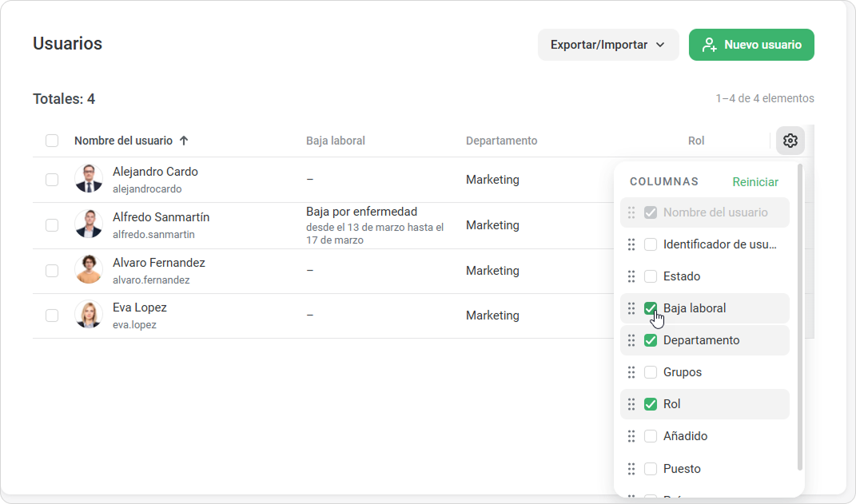Image resolution: width=856 pixels, height=504 pixels.
Task: Enable the Estado column checkbox
Action: [651, 276]
